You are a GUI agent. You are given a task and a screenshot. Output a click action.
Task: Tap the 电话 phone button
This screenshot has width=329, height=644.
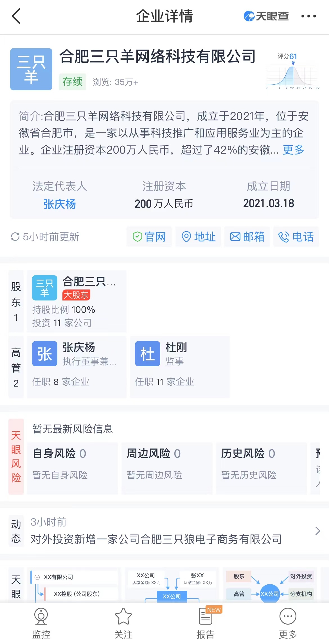(296, 237)
